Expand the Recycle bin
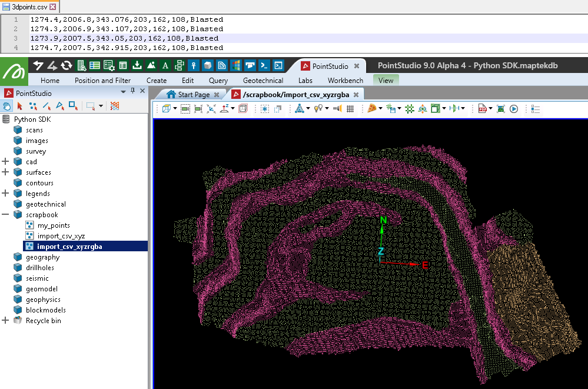 tap(5, 320)
